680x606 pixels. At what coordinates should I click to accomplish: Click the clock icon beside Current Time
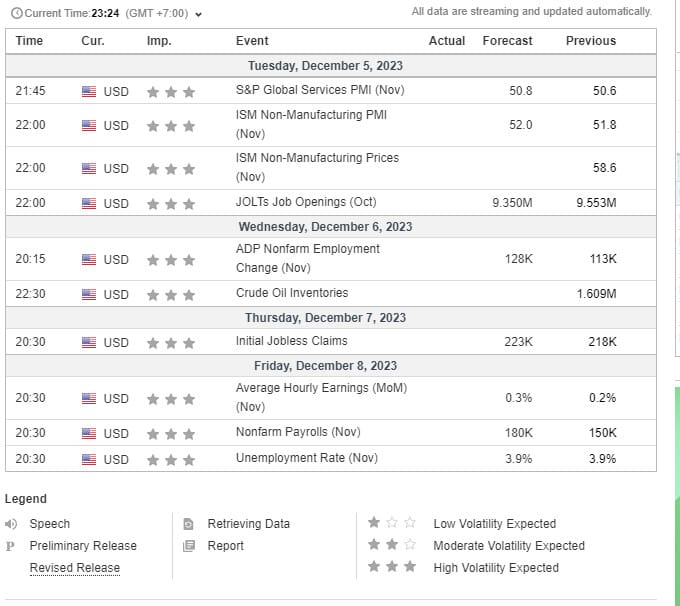click(x=15, y=14)
